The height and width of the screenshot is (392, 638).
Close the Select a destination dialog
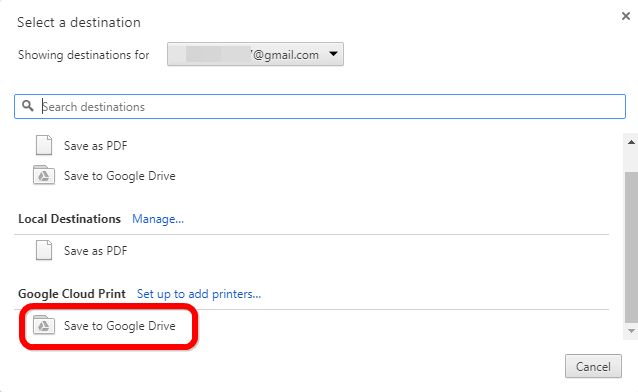click(626, 16)
